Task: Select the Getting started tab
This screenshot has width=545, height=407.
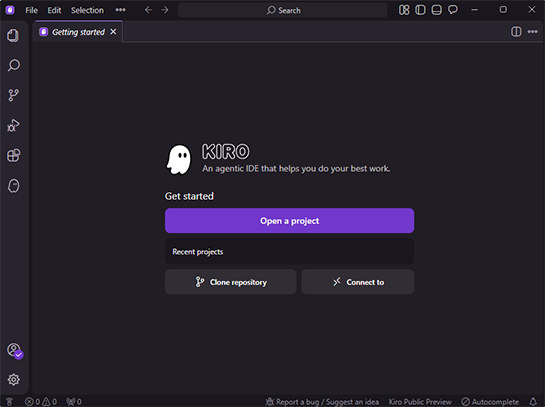Action: pos(79,32)
